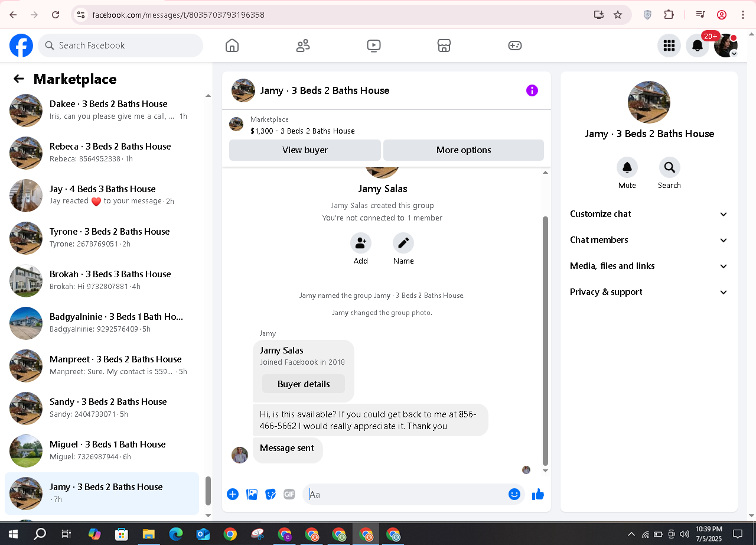Click the Name pencil icon

[x=403, y=243]
